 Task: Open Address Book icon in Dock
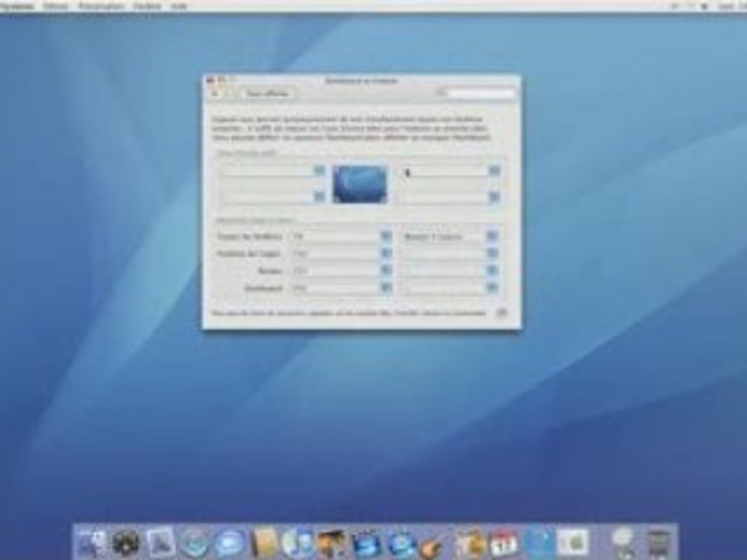pos(265,542)
